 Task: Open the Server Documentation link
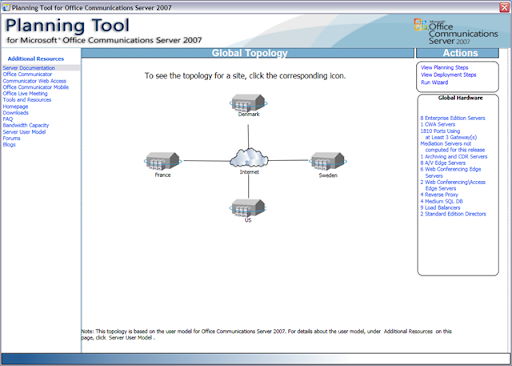(x=29, y=68)
